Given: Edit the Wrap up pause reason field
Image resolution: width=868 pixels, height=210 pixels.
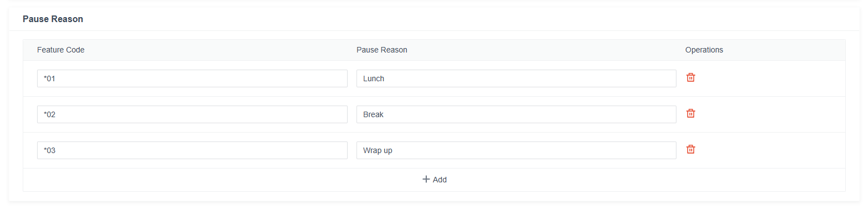Looking at the screenshot, I should coord(516,150).
